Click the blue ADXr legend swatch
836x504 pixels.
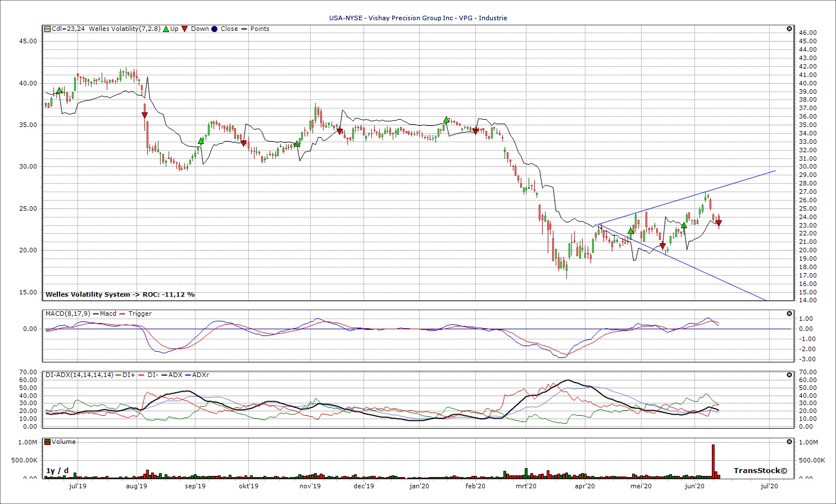pyautogui.click(x=188, y=375)
